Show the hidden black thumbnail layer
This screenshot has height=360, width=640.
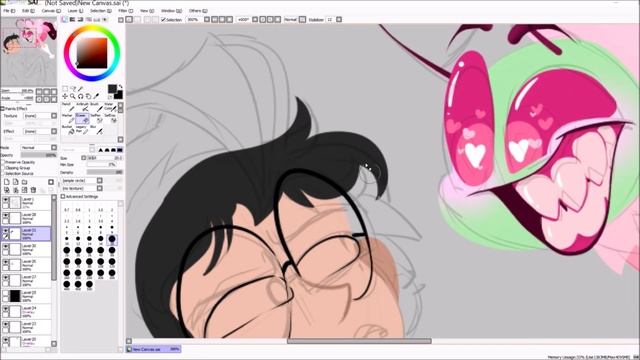(6, 293)
